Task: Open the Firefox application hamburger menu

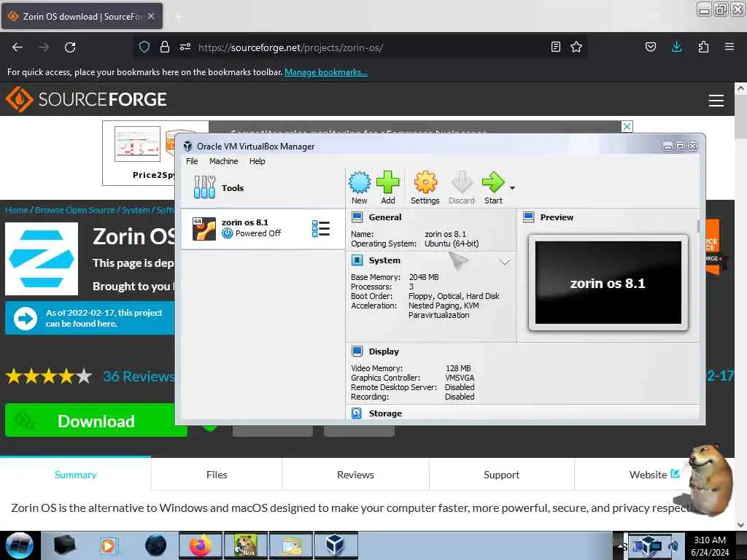Action: (x=729, y=47)
